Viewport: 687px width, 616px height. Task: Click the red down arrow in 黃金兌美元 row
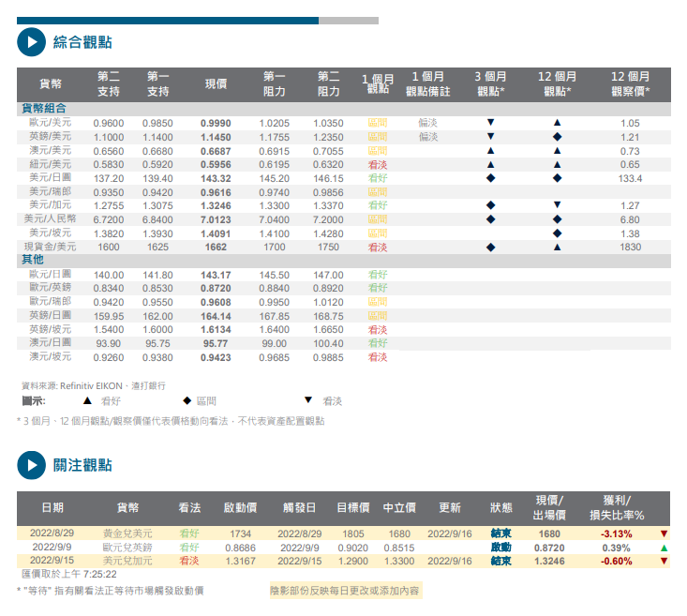pyautogui.click(x=664, y=533)
